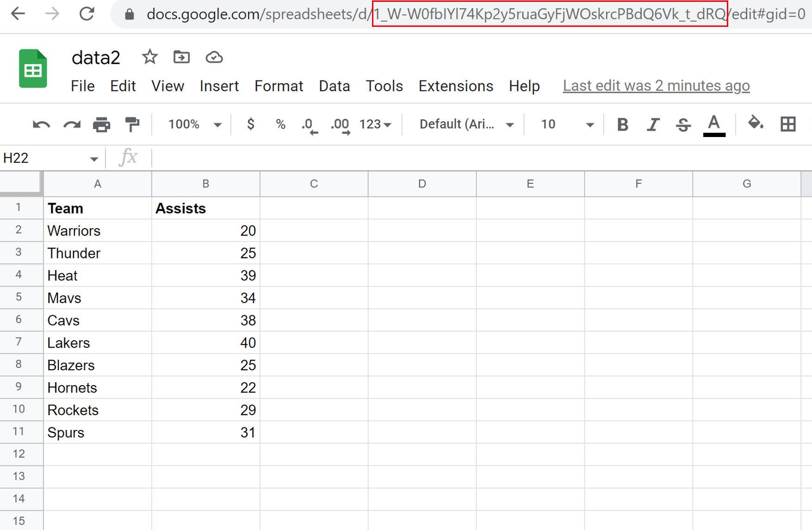Click the move to folder button

(181, 56)
